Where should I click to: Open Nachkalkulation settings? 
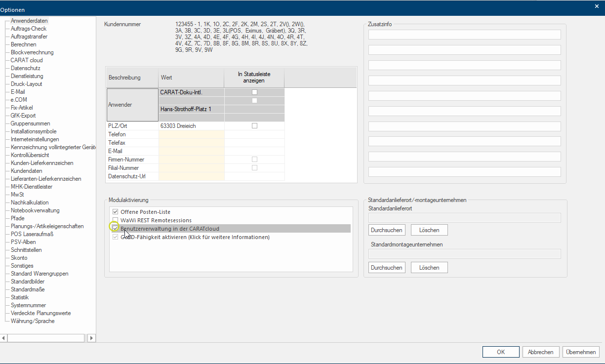tap(30, 202)
